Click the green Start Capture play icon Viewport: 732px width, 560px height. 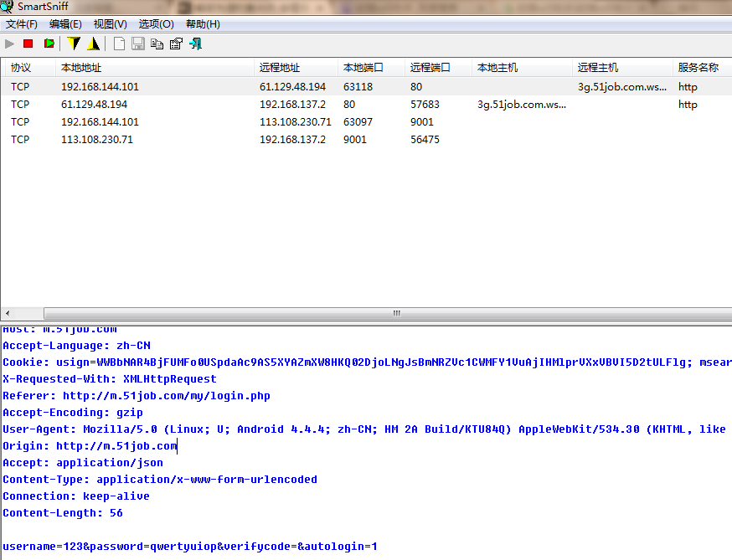[x=10, y=44]
